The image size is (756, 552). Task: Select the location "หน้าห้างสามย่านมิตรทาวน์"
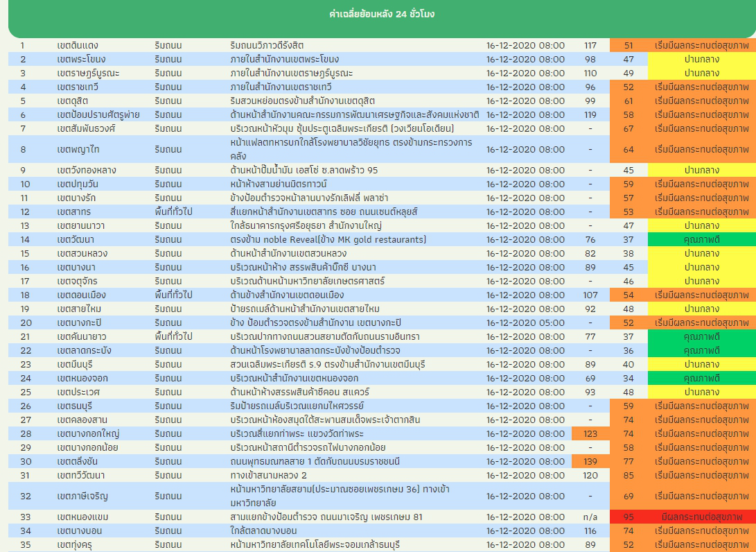pos(278,184)
